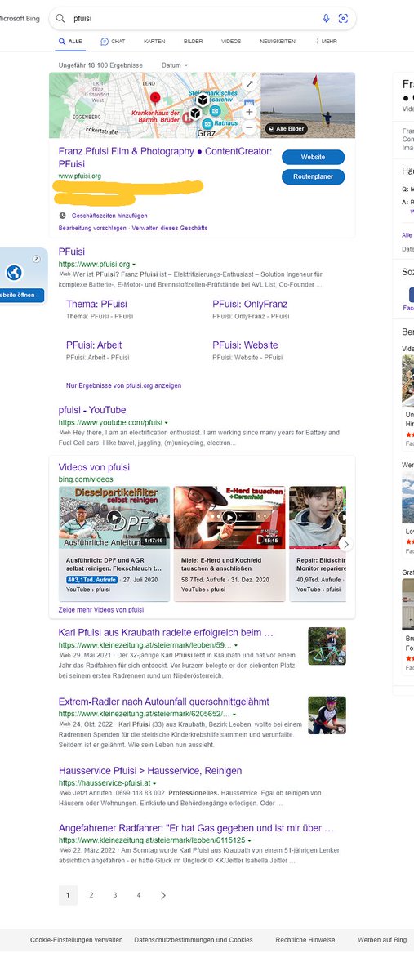Go to results page 4

pyautogui.click(x=139, y=895)
